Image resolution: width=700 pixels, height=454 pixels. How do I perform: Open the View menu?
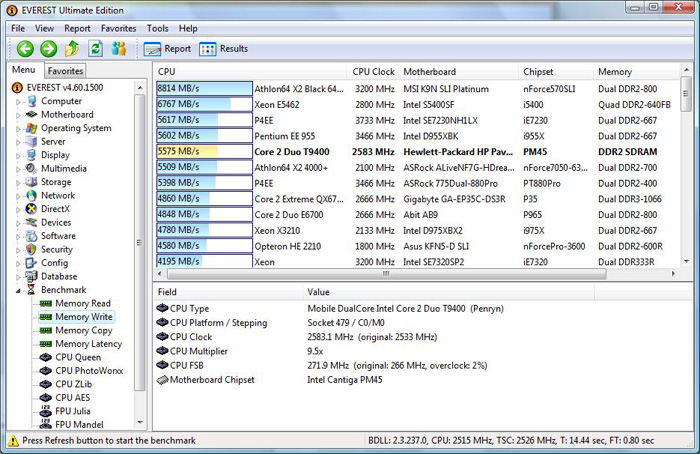tap(44, 29)
